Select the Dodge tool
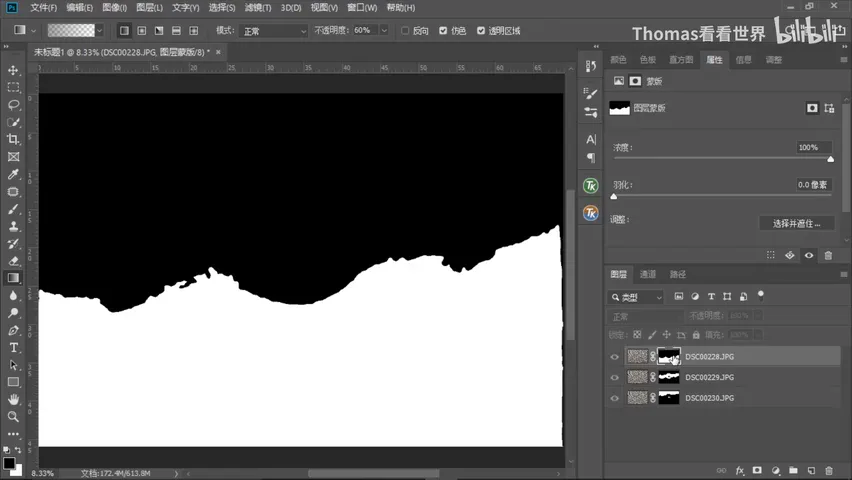The height and width of the screenshot is (480, 852). coord(14,313)
